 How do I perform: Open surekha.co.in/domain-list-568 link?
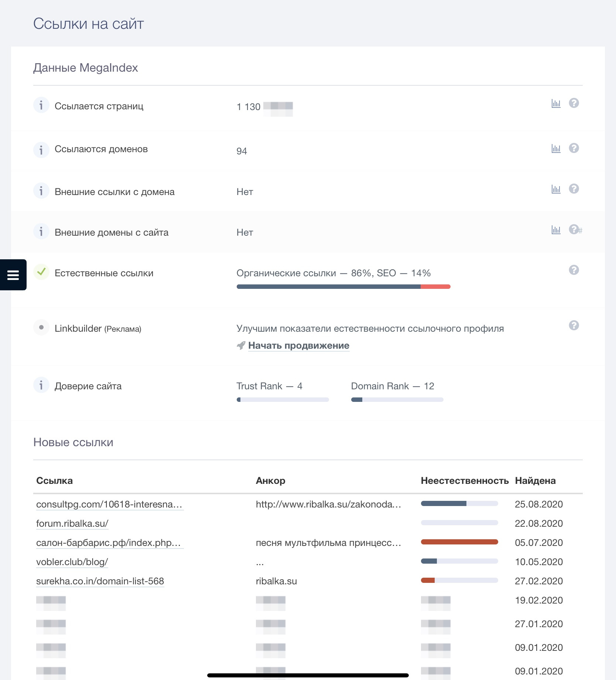click(100, 581)
